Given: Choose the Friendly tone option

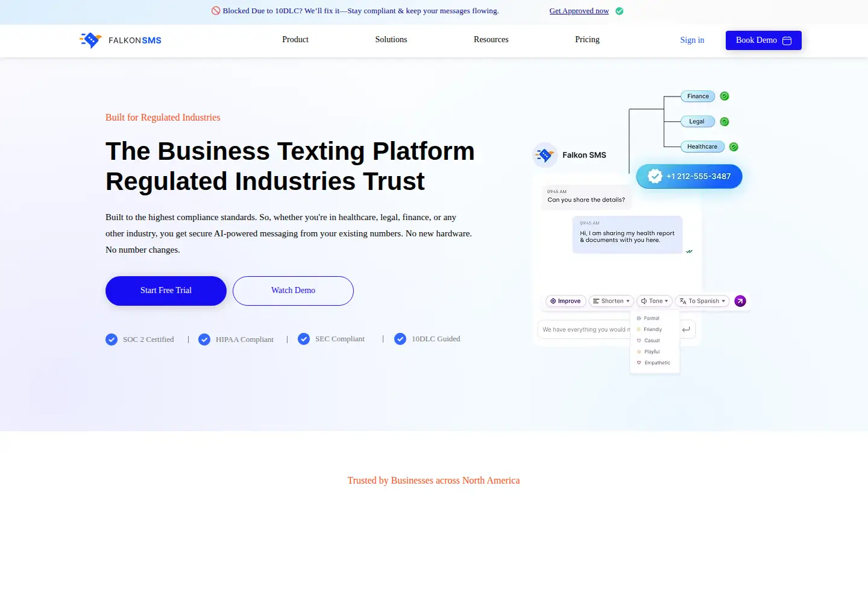Looking at the screenshot, I should click(649, 329).
